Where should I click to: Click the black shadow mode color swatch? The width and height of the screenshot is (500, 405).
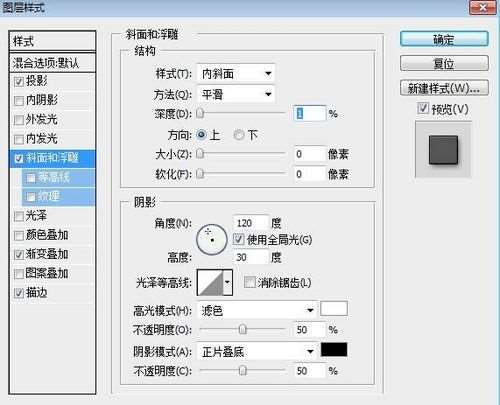pos(334,350)
